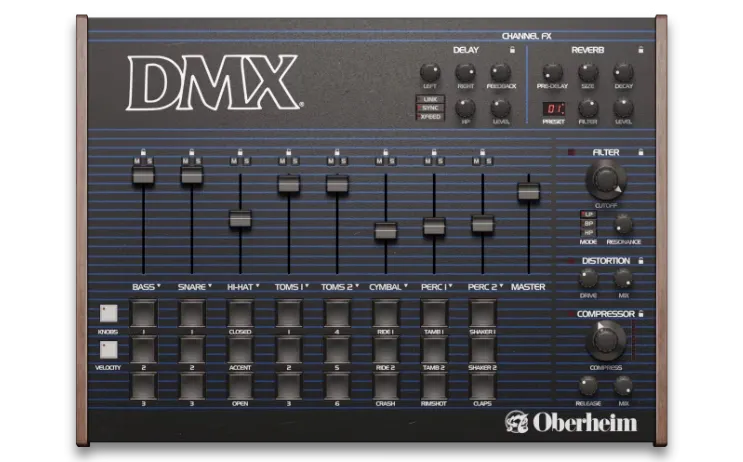
Task: Trigger the TAMB 1 pad
Action: point(434,313)
